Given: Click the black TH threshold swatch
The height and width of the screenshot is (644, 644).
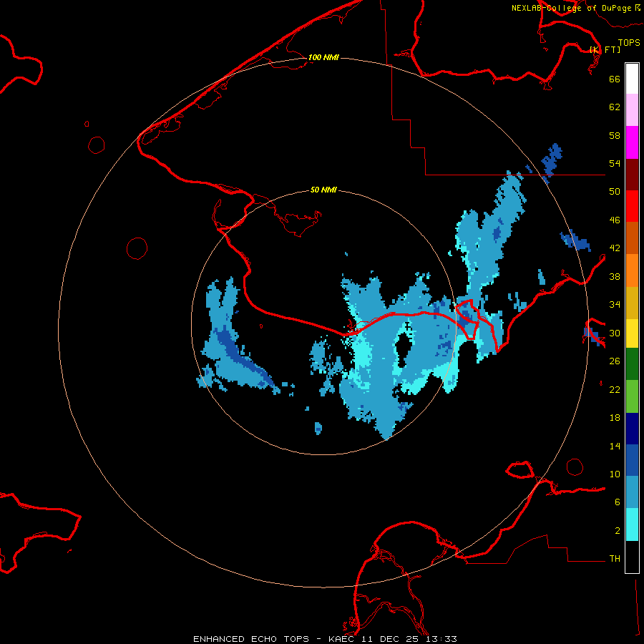Looking at the screenshot, I should click(x=632, y=557).
